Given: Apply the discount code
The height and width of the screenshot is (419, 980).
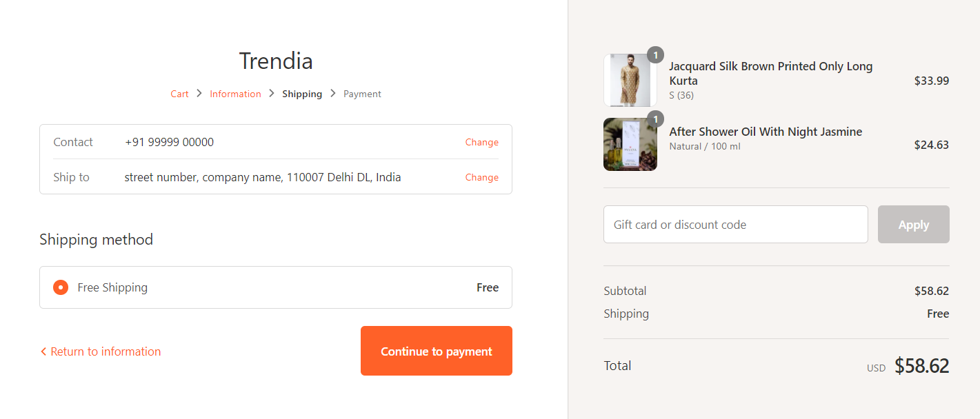Looking at the screenshot, I should [x=914, y=224].
